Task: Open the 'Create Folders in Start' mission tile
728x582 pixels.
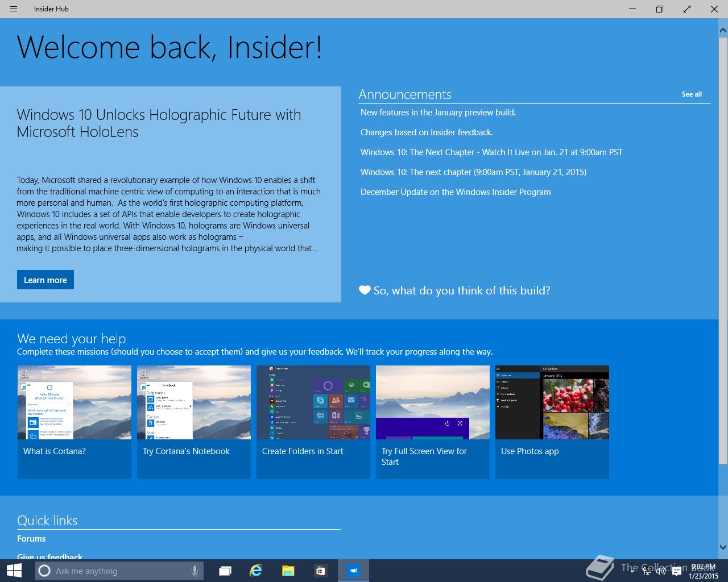Action: 313,422
